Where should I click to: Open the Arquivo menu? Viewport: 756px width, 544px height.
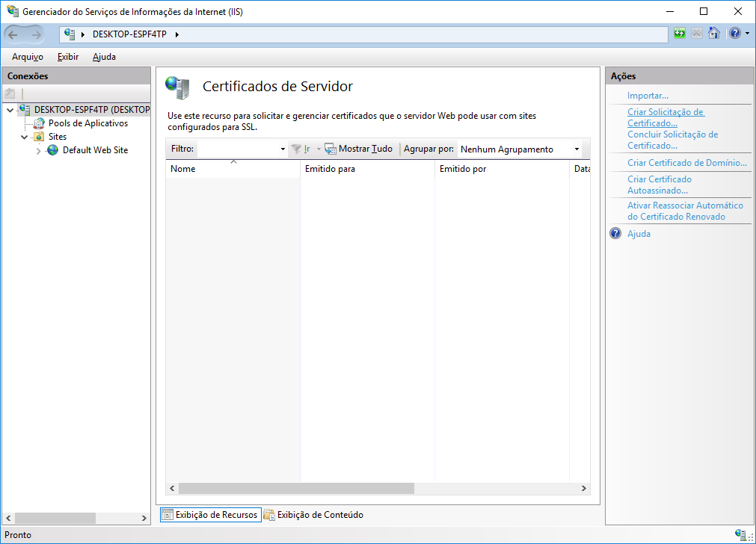[26, 57]
